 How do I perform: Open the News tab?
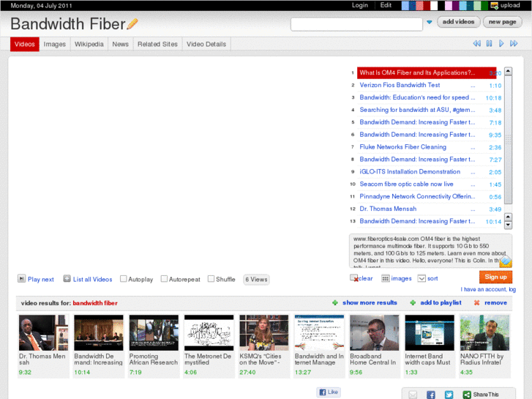121,44
